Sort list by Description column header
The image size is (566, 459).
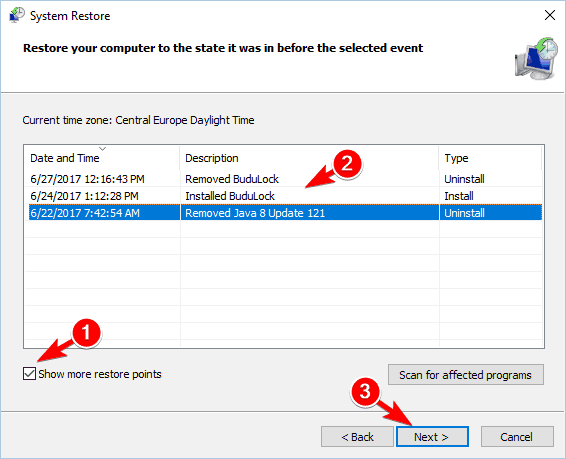pyautogui.click(x=309, y=158)
